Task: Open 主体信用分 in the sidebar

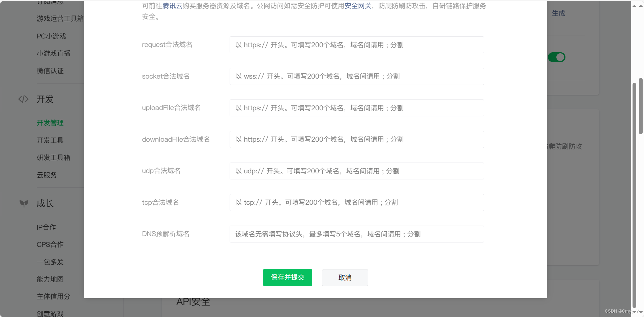Action: coord(54,296)
